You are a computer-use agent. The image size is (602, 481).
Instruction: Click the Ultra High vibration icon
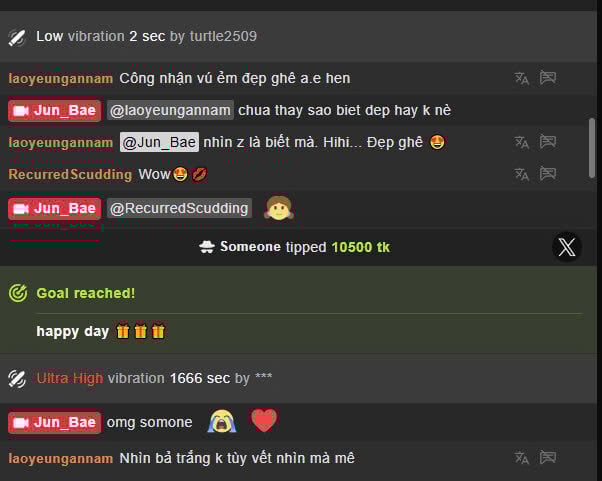(x=17, y=379)
